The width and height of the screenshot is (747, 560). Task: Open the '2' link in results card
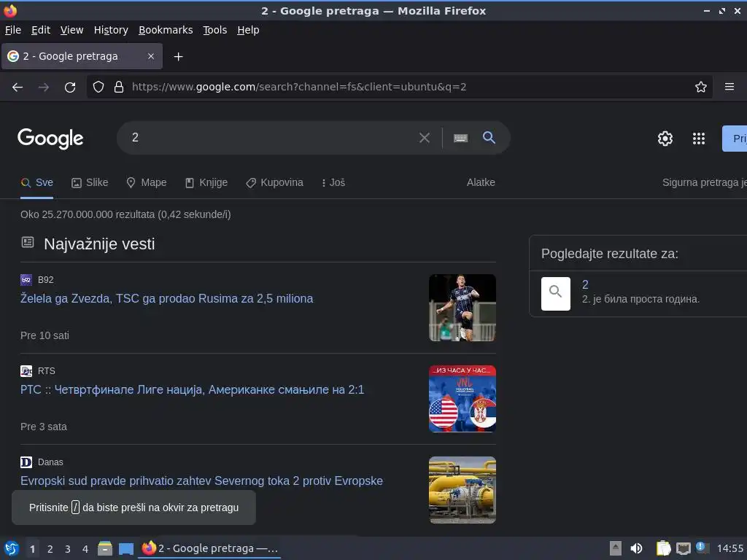[585, 284]
